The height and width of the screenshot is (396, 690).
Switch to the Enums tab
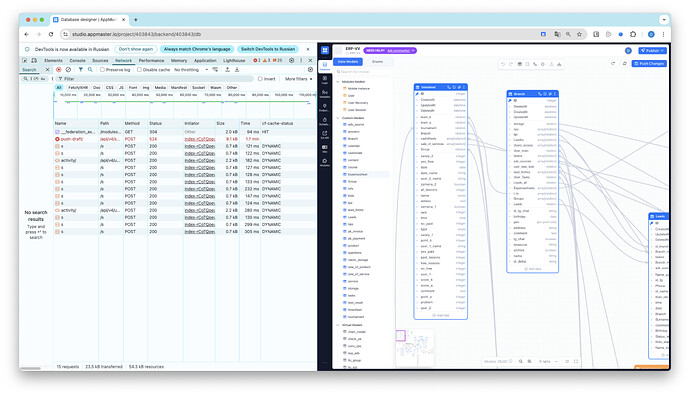tap(378, 62)
